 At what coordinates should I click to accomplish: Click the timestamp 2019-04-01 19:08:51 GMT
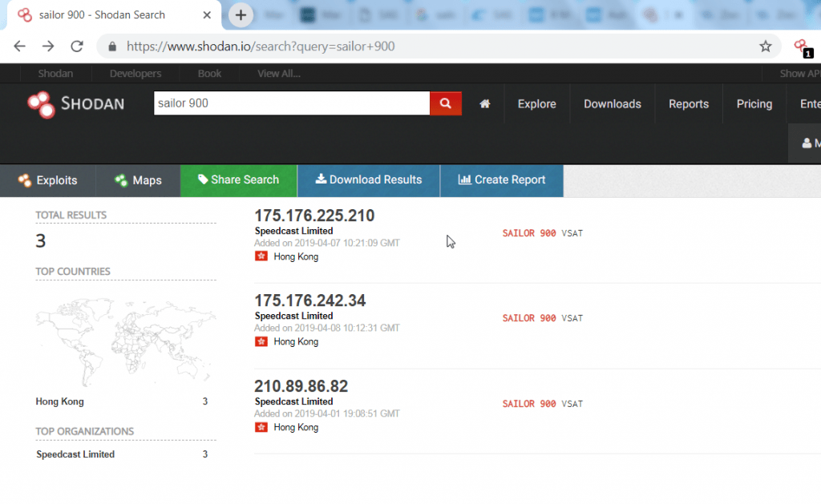coord(346,413)
